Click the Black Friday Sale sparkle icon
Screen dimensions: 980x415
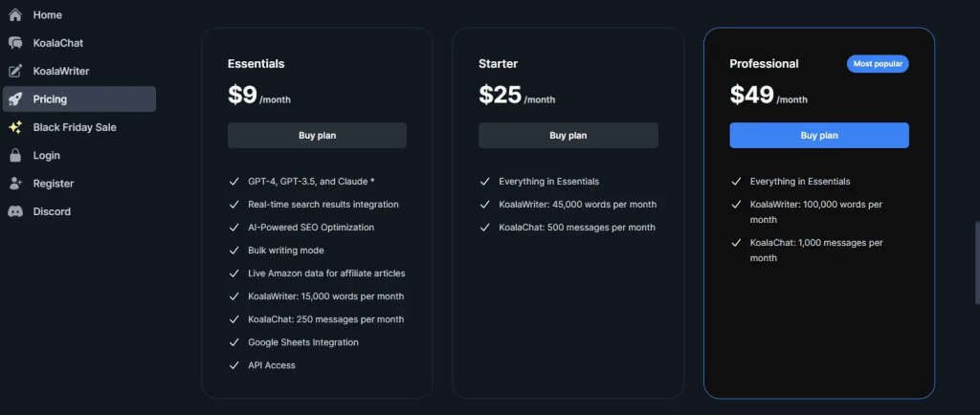coord(15,127)
